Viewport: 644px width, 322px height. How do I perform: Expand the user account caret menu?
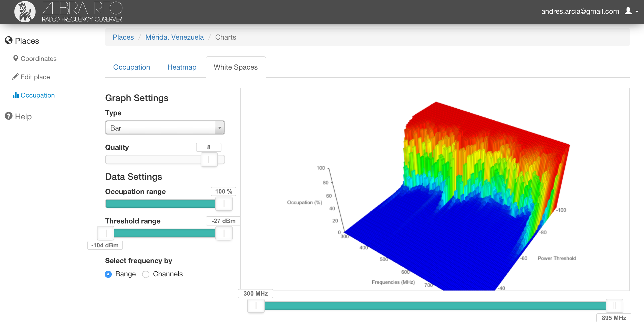coord(637,12)
